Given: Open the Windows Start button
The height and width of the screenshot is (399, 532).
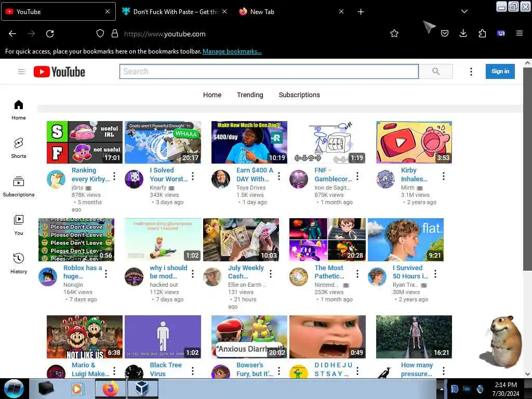Looking at the screenshot, I should 14,389.
